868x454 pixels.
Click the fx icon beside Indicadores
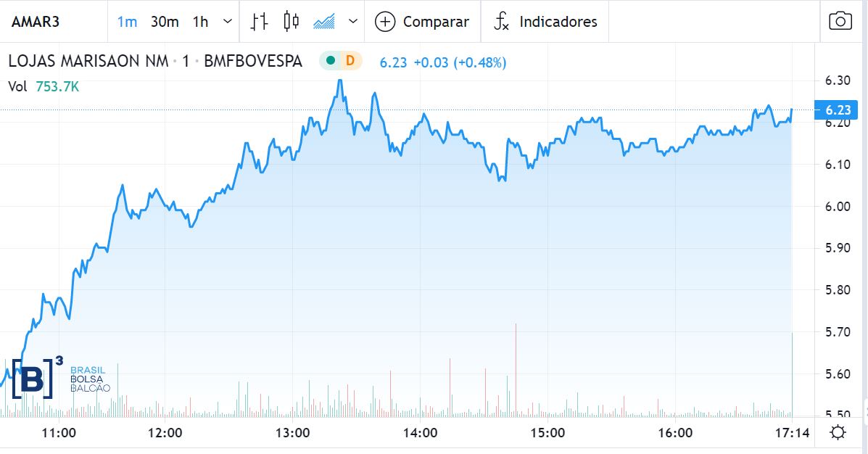502,22
